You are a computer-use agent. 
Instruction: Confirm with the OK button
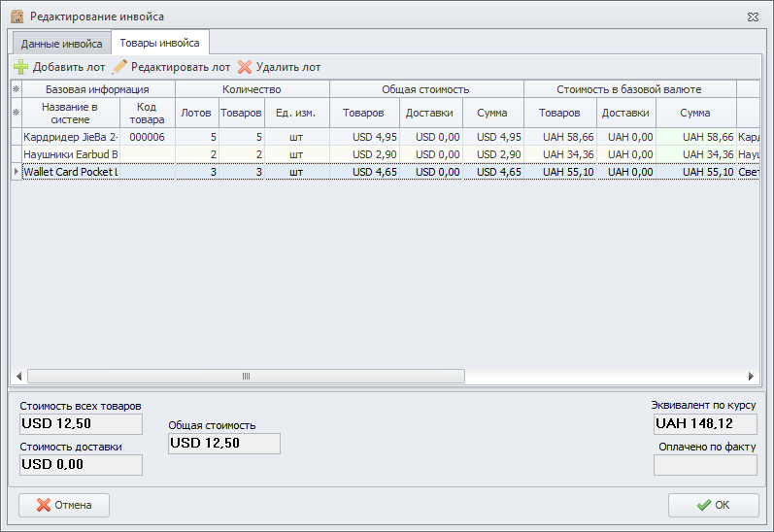pos(713,505)
